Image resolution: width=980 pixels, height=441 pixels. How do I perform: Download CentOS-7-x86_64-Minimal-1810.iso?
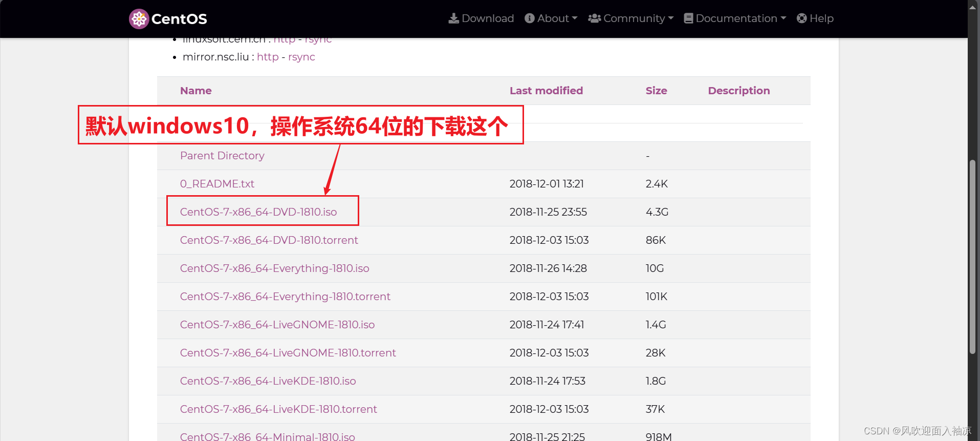pos(268,436)
